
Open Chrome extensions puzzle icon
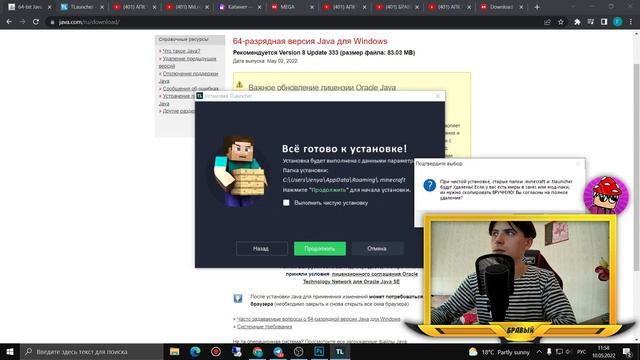(x=577, y=22)
